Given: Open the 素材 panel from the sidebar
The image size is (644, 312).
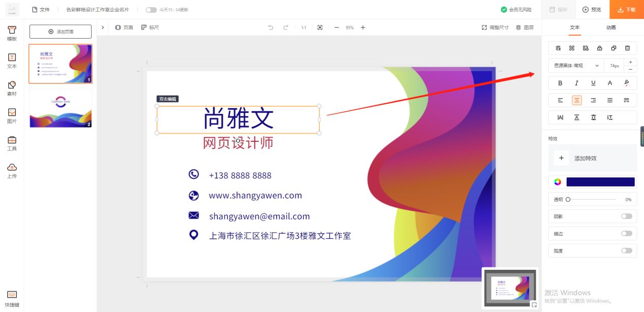Looking at the screenshot, I should coord(12,88).
